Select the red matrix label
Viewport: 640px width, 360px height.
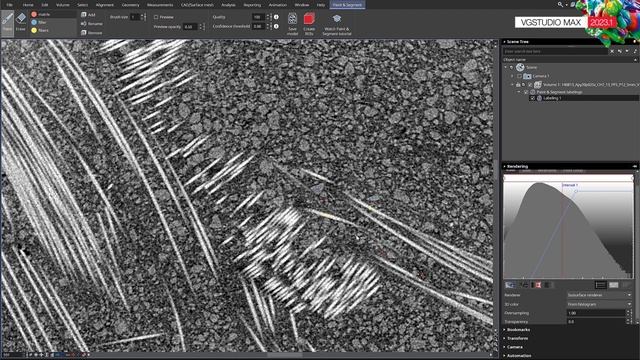[53, 14]
